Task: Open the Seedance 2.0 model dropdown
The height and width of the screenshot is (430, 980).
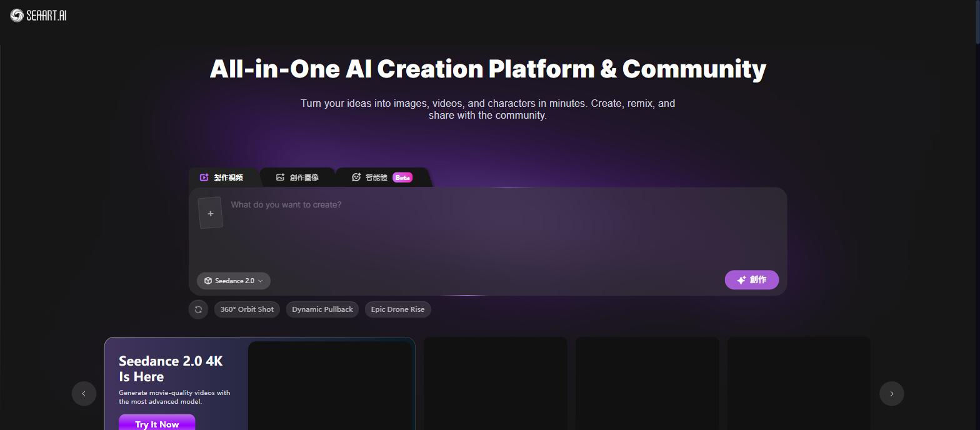Action: click(x=234, y=281)
